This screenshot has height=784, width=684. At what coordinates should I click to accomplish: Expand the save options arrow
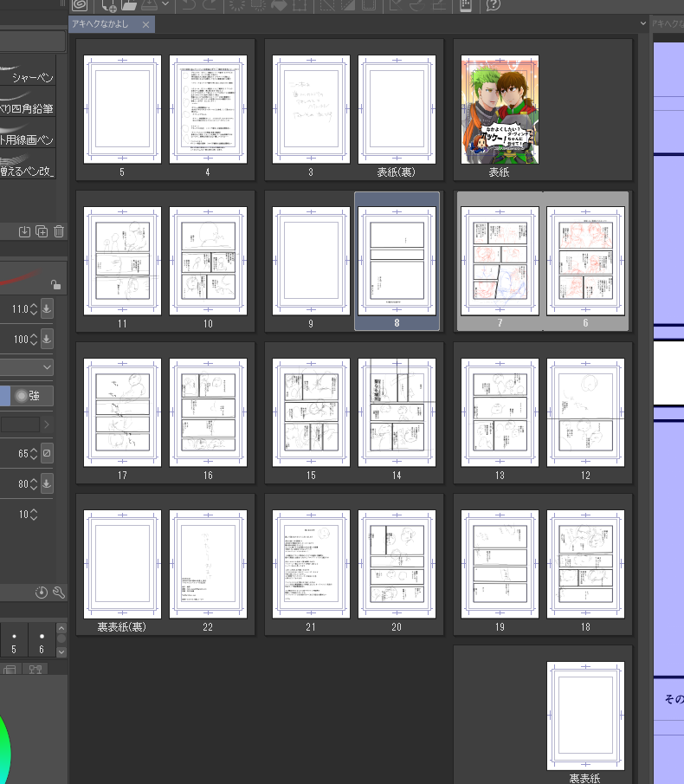(165, 4)
